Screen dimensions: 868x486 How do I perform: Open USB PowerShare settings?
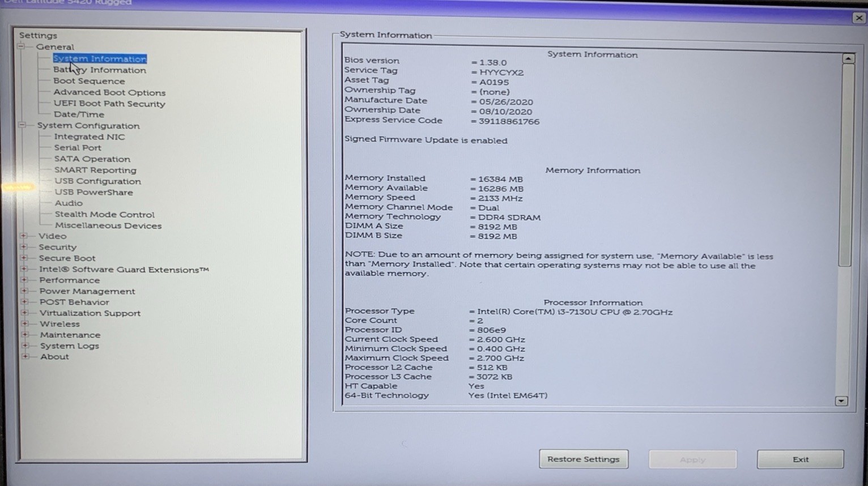(93, 192)
